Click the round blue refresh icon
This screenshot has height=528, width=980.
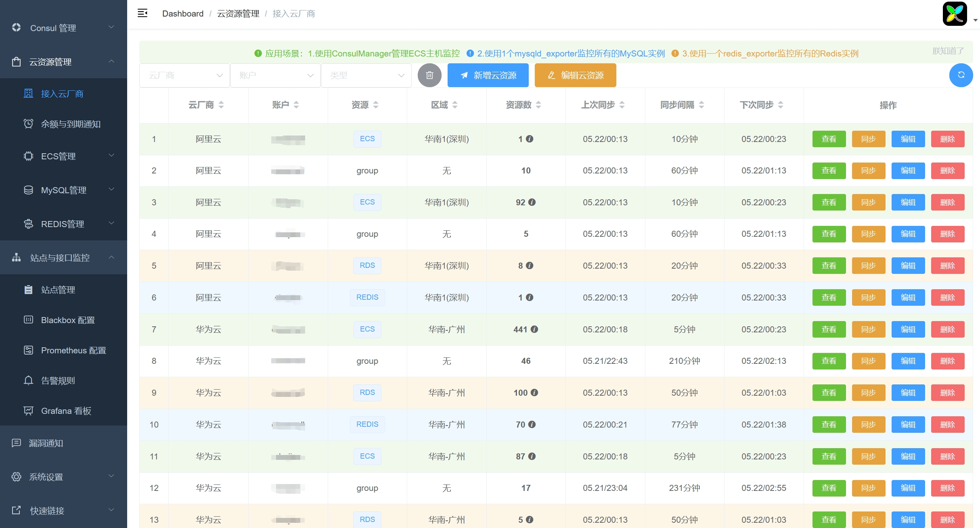(961, 75)
